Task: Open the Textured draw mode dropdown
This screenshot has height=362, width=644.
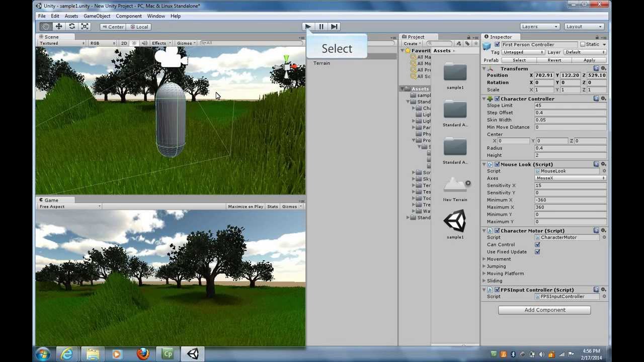Action: (62, 43)
